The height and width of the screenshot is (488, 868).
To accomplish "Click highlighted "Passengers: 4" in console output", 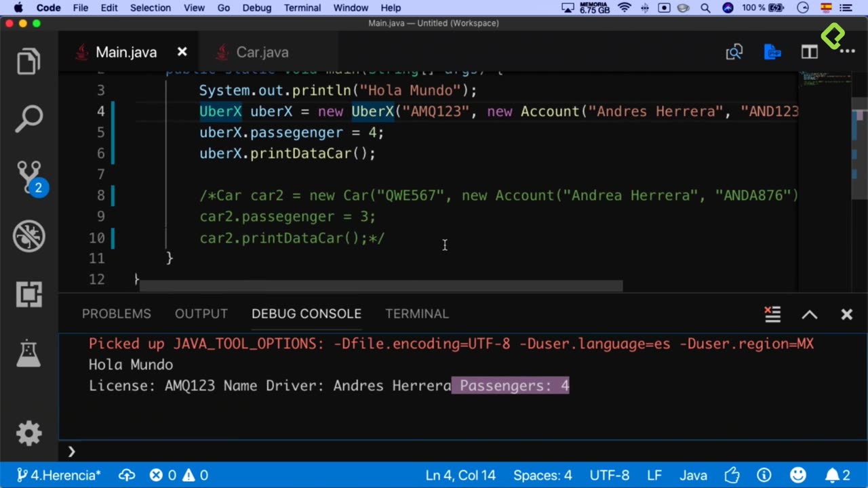I will [514, 386].
